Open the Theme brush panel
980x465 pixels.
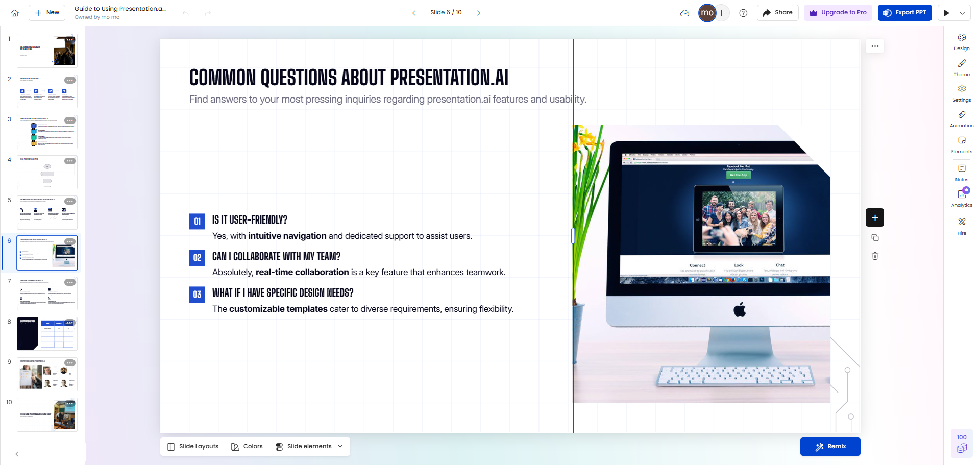(x=962, y=67)
